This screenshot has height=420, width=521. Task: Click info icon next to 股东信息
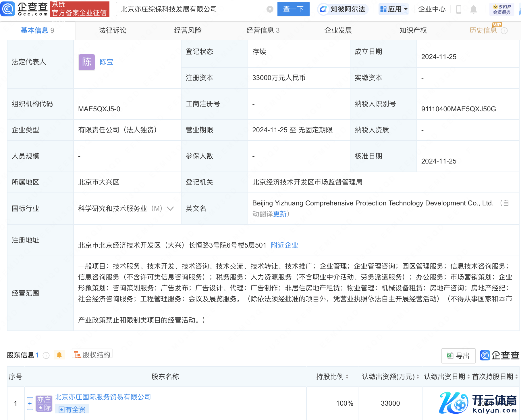(x=46, y=355)
